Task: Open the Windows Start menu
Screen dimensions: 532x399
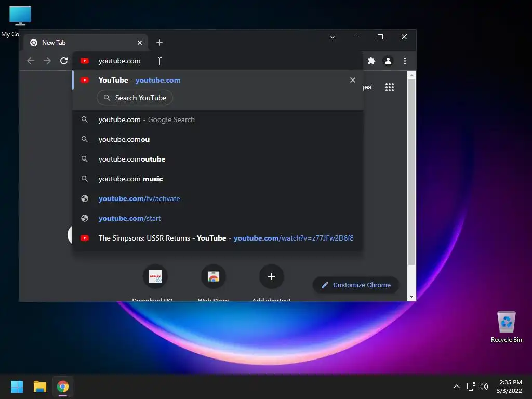Action: point(17,387)
